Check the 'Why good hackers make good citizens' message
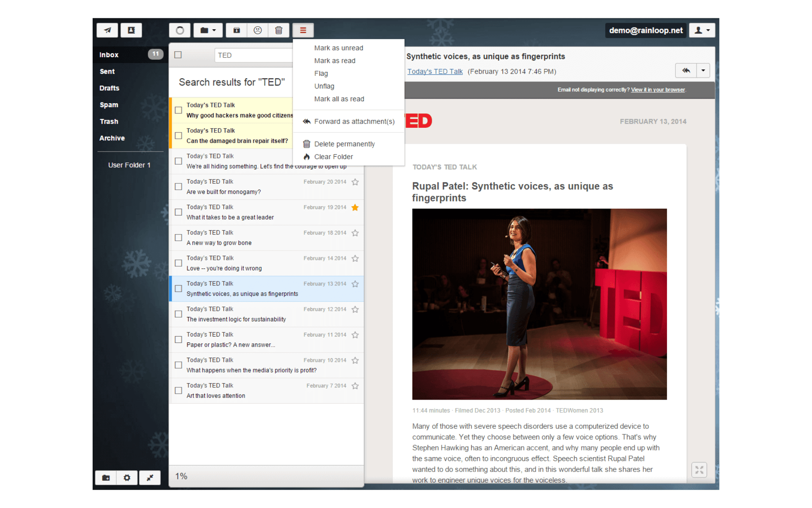 pos(178,110)
